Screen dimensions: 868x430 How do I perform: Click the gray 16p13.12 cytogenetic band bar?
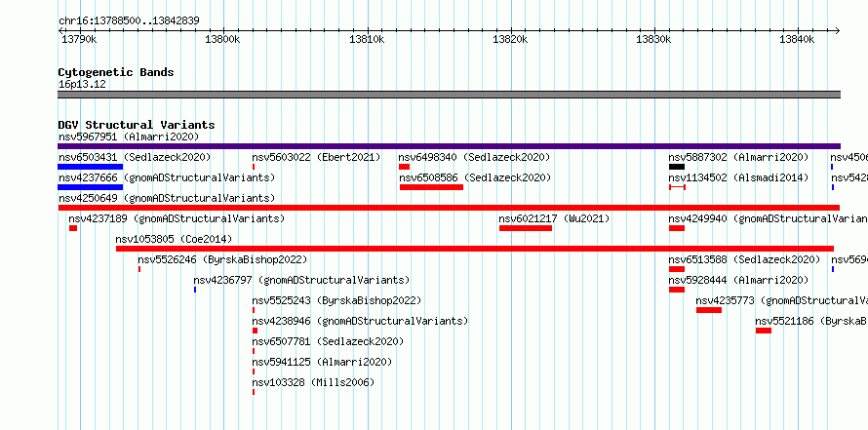449,95
